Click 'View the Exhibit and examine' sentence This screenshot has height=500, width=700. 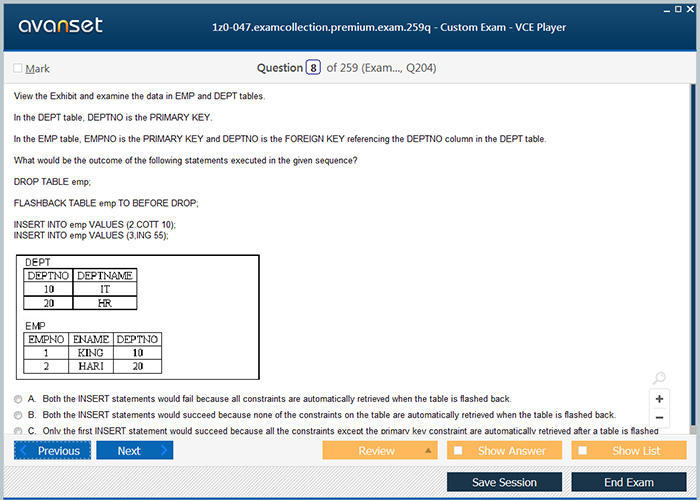point(139,96)
